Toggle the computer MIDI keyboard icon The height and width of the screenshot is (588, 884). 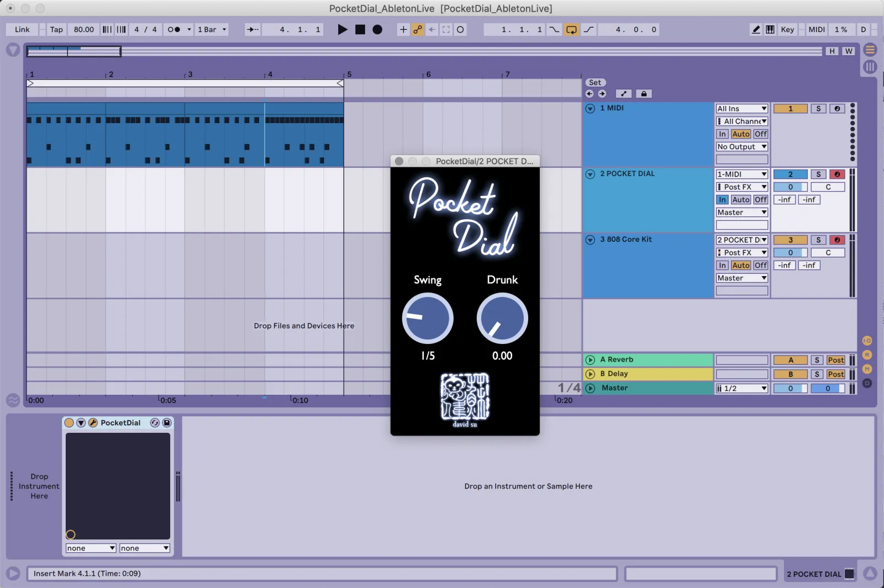coord(770,30)
